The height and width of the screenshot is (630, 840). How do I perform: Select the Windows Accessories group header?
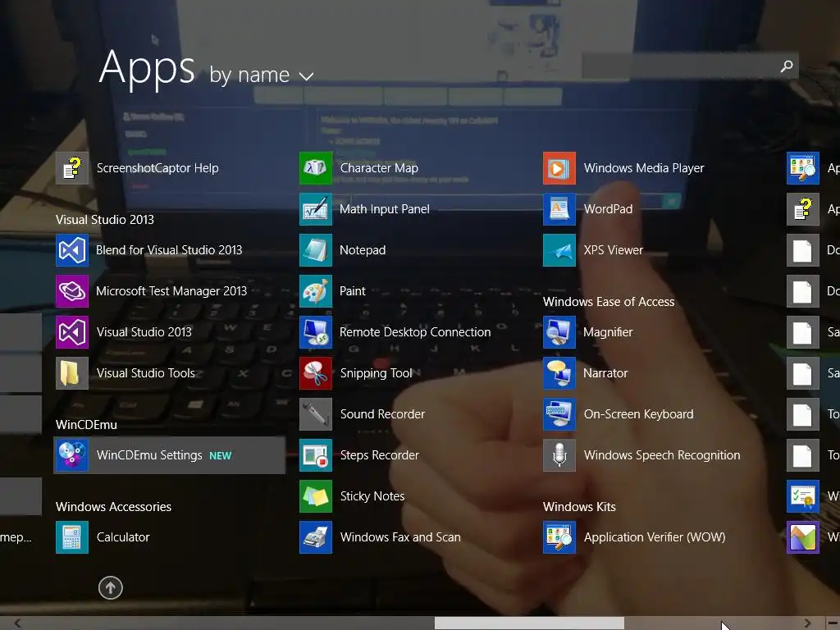tap(113, 507)
